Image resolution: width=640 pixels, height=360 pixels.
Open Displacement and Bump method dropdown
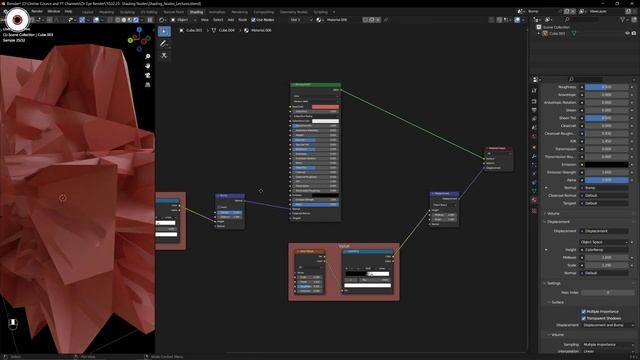[608, 325]
